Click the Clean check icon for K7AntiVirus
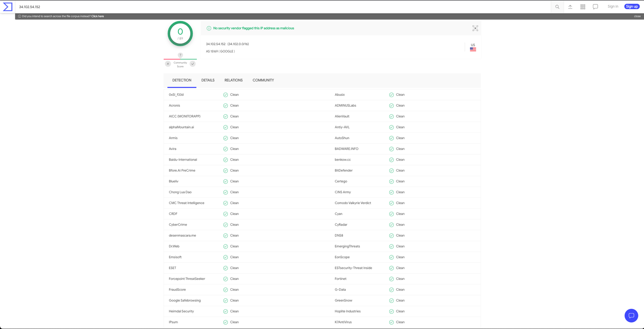Viewport: 644px width, 329px height. (x=391, y=322)
